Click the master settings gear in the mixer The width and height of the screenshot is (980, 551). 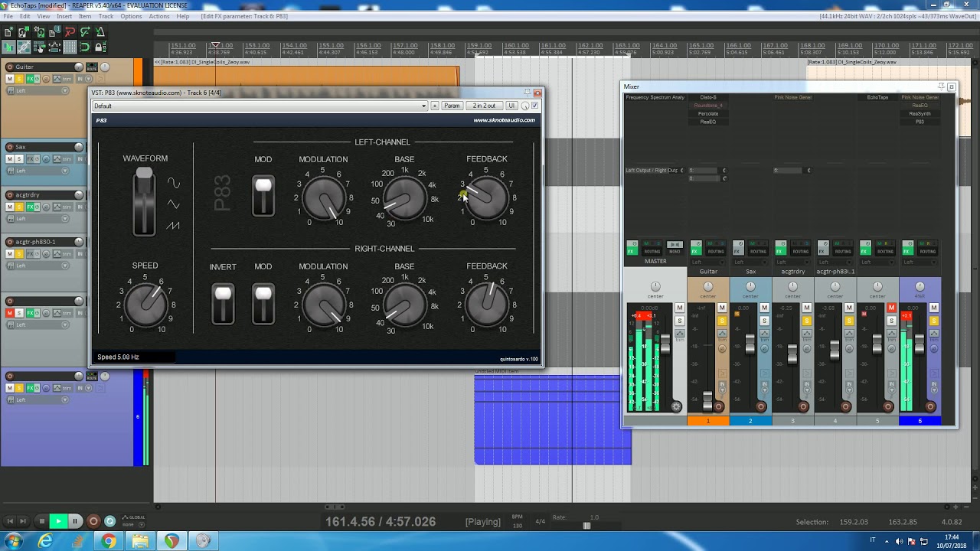tap(676, 406)
